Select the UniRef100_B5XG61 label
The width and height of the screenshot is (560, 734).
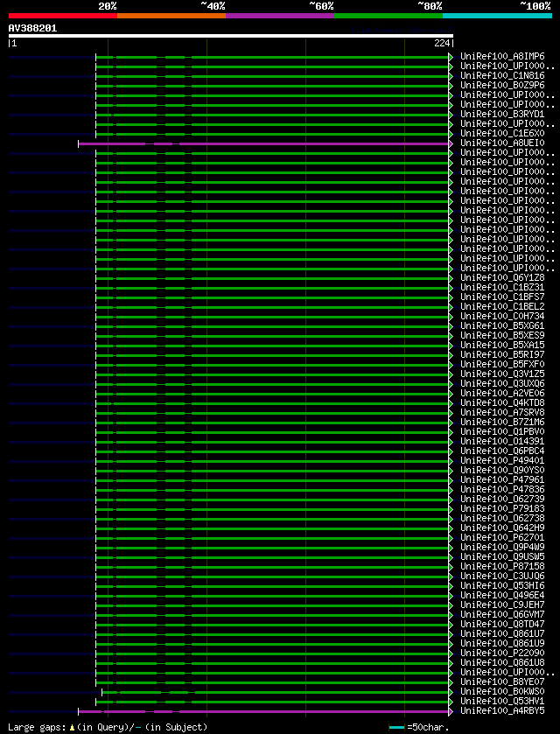502,326
